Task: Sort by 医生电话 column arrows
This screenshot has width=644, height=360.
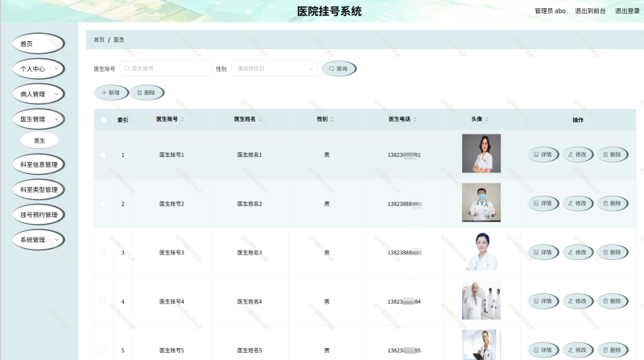Action: click(415, 119)
